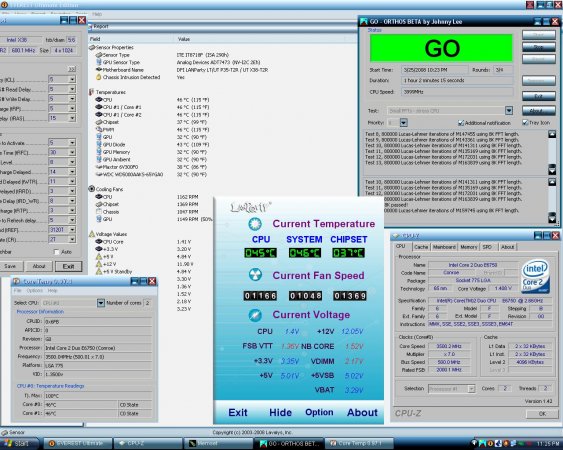The height and width of the screenshot is (450, 563).
Task: Click the Intel Core 2 Duo logo in CPU-Z
Action: click(535, 276)
